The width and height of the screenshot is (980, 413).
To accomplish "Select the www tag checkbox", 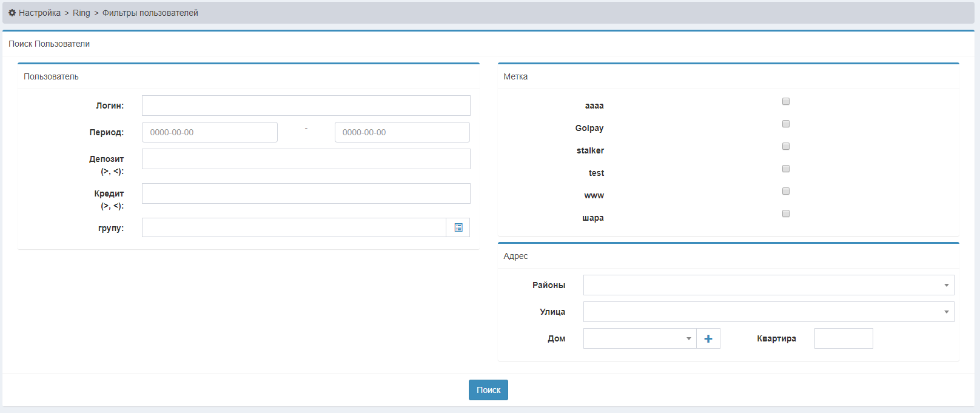I will [786, 191].
